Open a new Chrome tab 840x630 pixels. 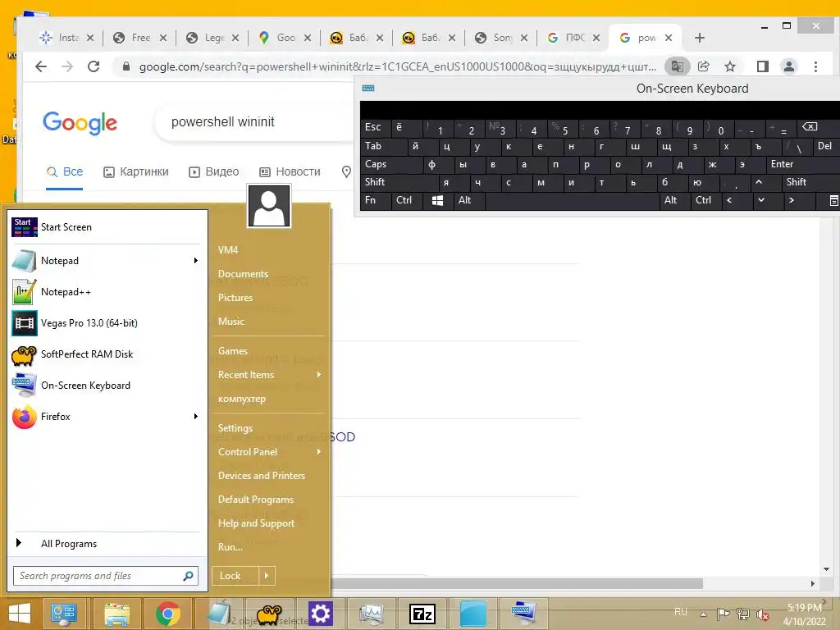699,38
